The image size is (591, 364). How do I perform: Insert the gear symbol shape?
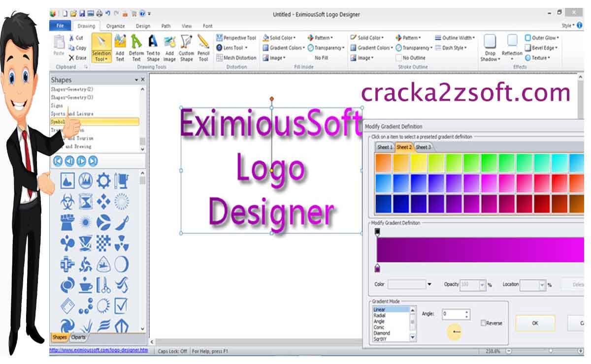coord(103,182)
